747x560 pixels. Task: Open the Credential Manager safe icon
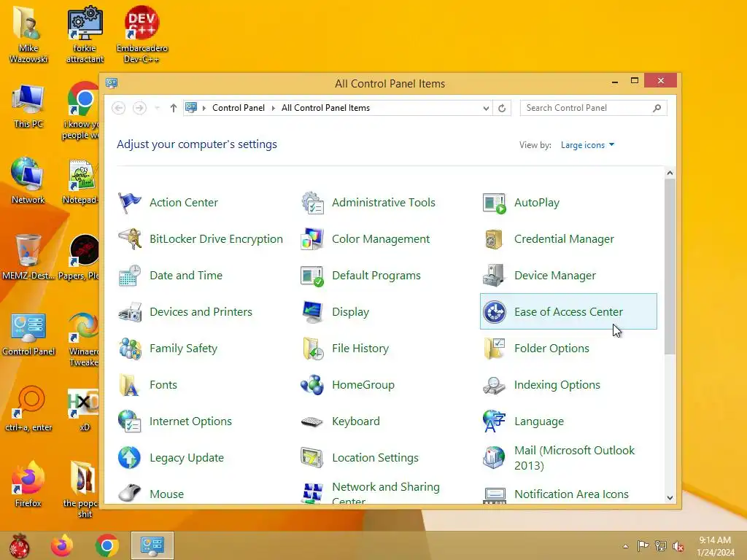coord(494,239)
